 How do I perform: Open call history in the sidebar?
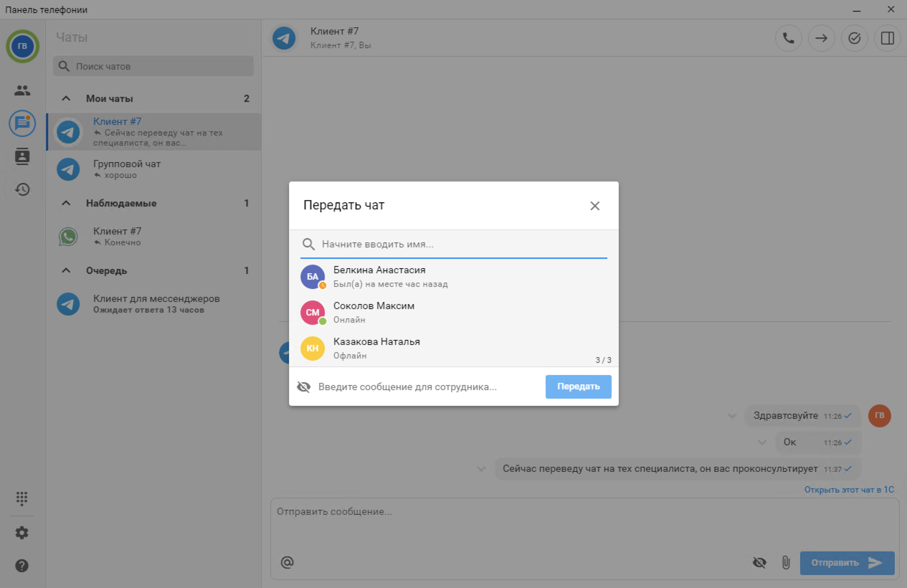coord(22,189)
